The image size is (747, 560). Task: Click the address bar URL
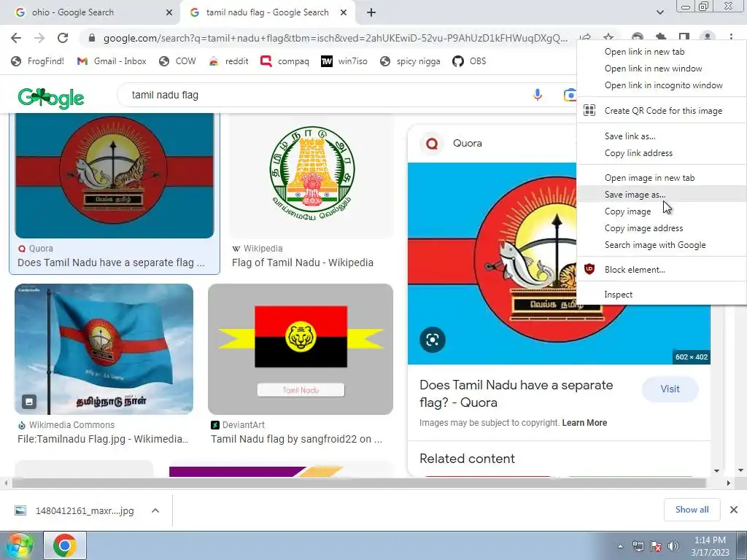[336, 38]
